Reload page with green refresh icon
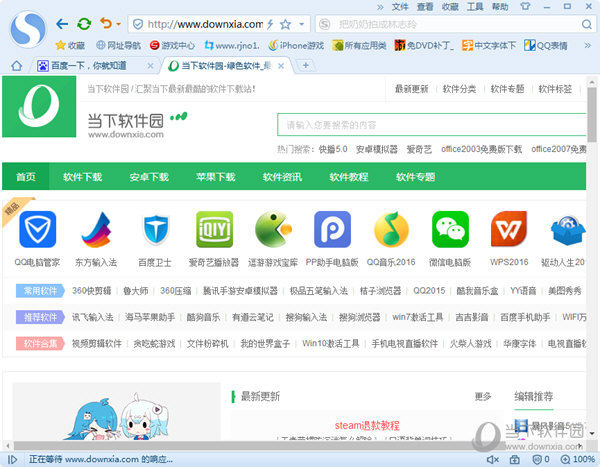The height and width of the screenshot is (467, 600). (x=84, y=24)
